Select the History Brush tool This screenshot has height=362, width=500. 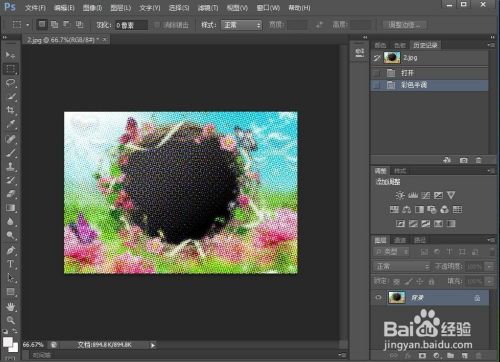tap(10, 180)
